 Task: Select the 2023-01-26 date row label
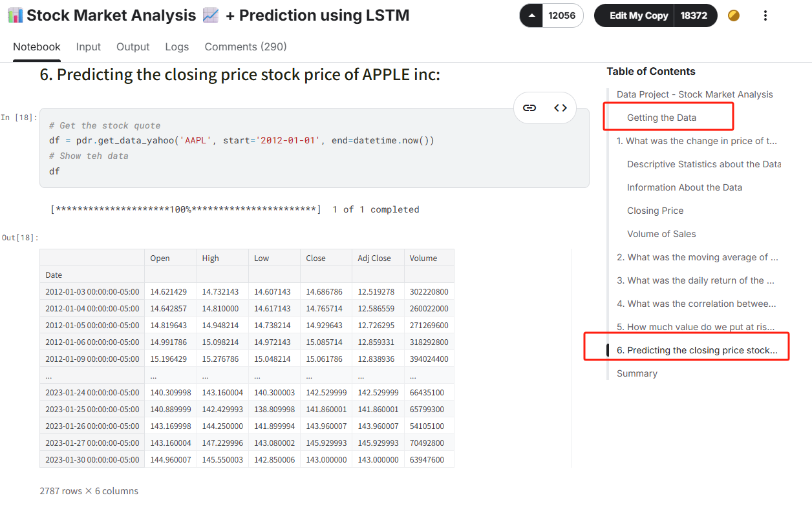pyautogui.click(x=92, y=426)
